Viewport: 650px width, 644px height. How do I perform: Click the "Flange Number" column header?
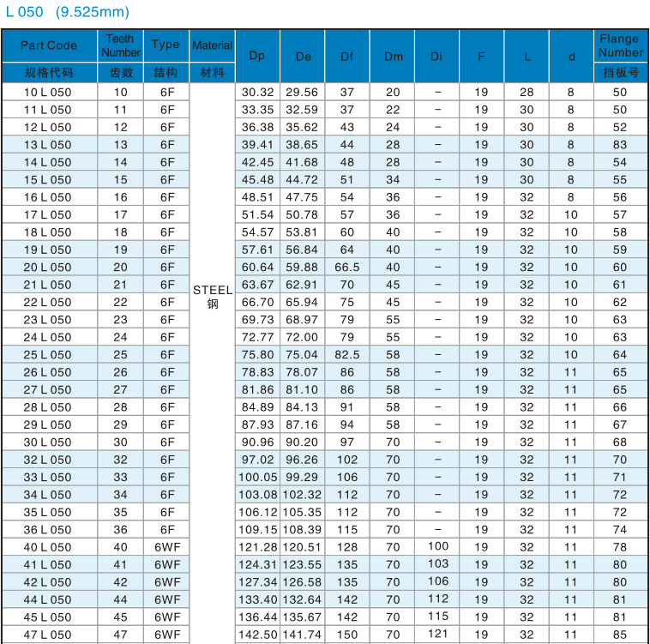pos(620,45)
